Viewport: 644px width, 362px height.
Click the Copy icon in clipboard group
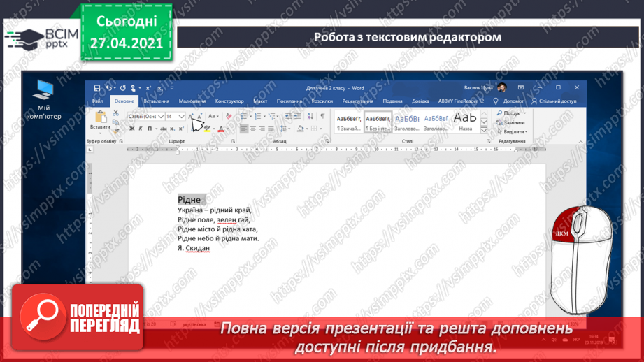click(116, 122)
